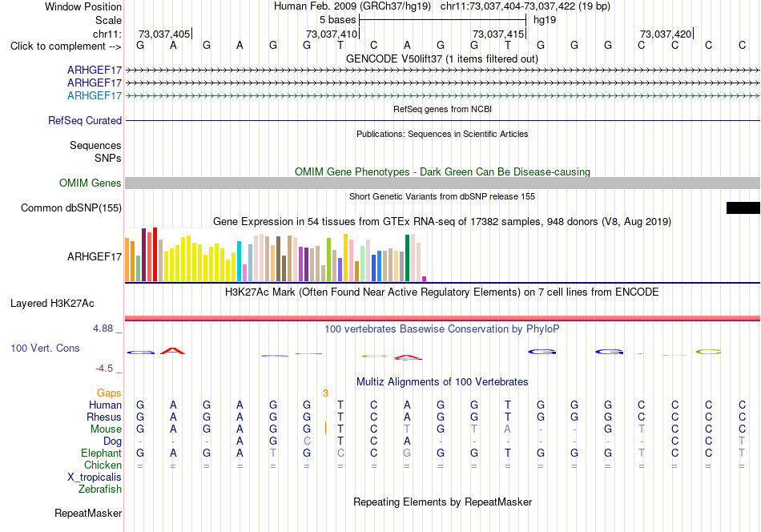The width and height of the screenshot is (761, 532).
Task: Click the red A logo in PhyloP track
Action: point(172,351)
